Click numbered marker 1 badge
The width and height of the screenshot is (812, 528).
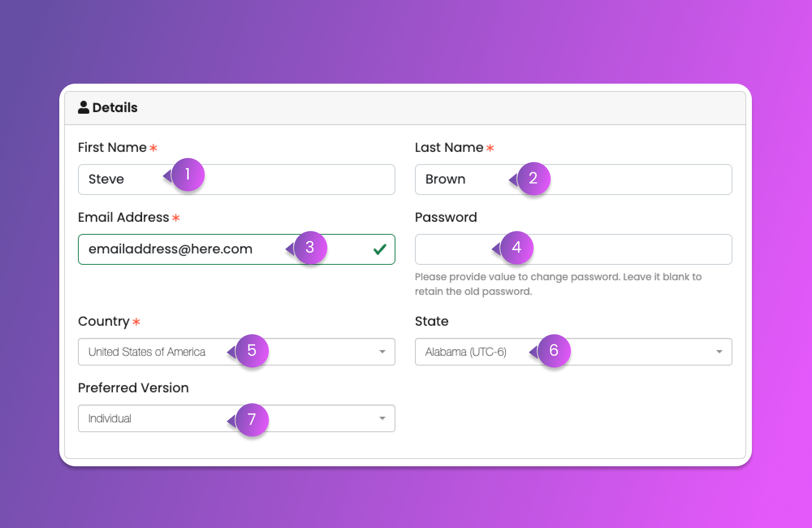click(x=188, y=175)
